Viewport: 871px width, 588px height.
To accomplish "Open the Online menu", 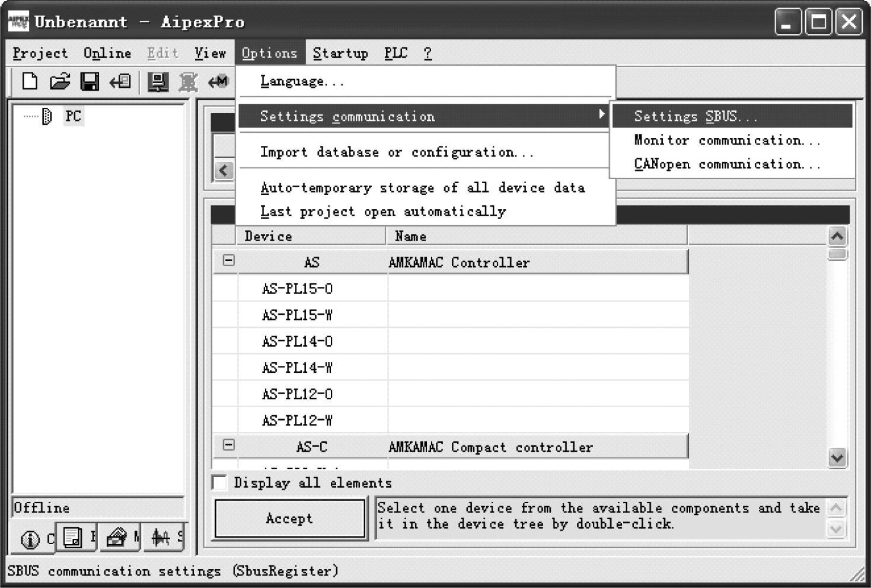I will point(107,53).
